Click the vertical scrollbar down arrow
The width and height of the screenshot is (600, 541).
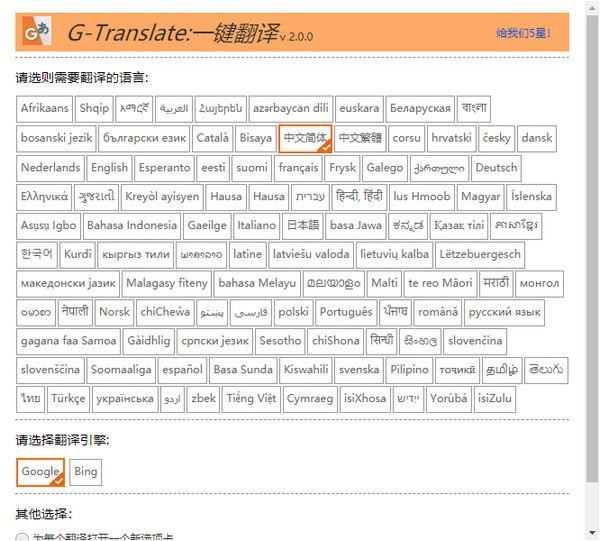pyautogui.click(x=592, y=533)
